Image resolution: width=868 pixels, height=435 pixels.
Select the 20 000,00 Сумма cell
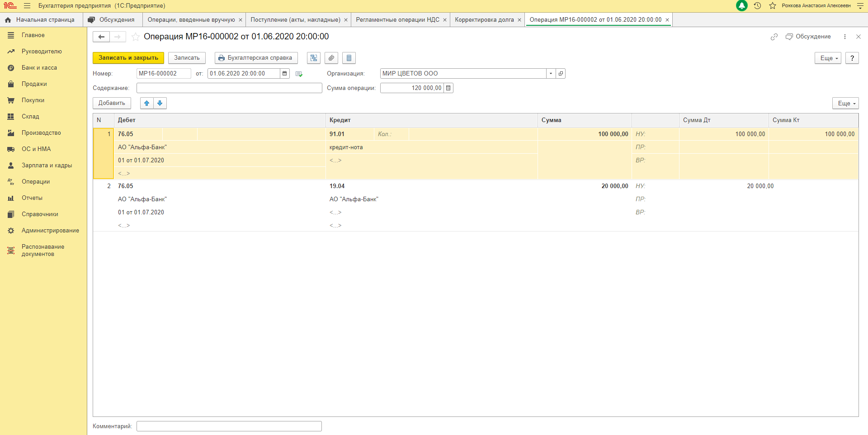[585, 186]
